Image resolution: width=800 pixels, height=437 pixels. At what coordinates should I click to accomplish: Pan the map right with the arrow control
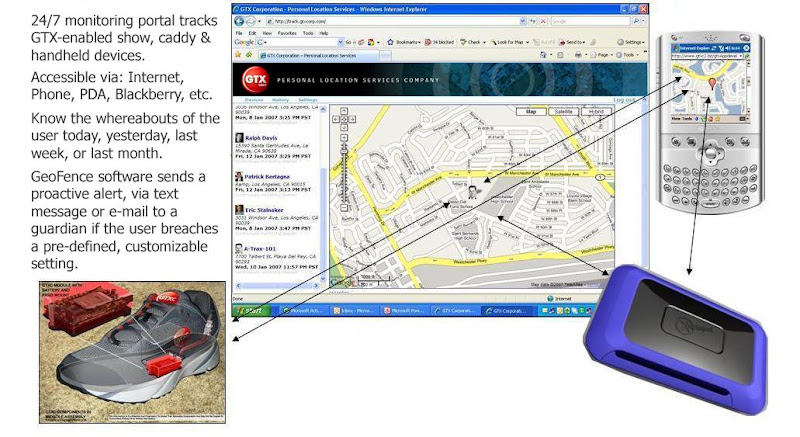click(x=353, y=119)
